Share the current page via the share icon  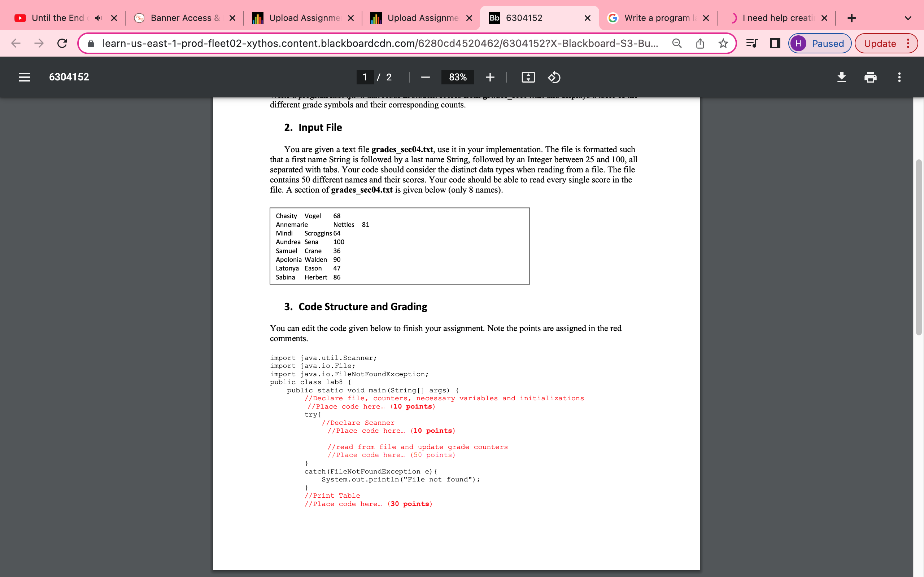(700, 43)
